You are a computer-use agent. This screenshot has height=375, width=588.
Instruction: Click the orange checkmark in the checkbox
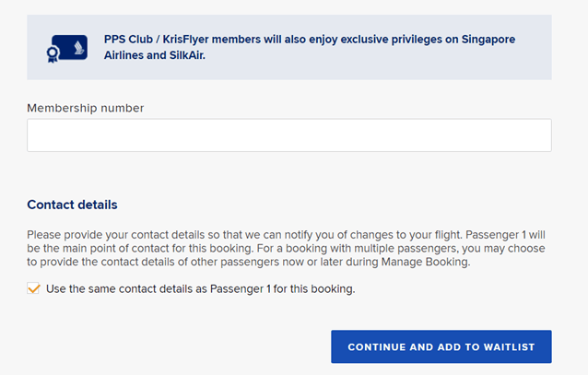pyautogui.click(x=34, y=288)
